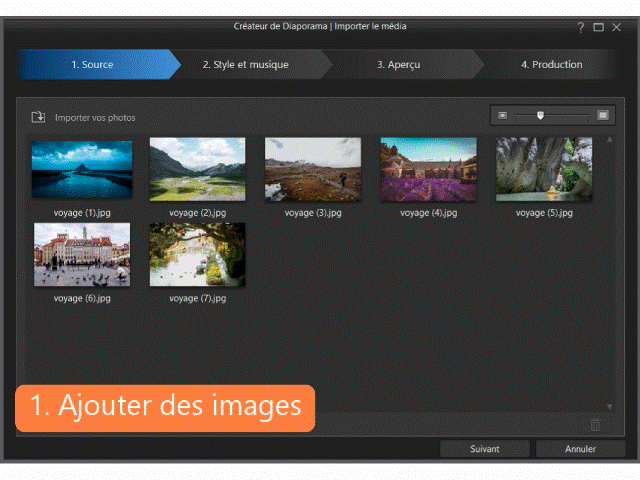Click the file name voyage (7).jpg
Image resolution: width=640 pixels, height=480 pixels.
(x=198, y=298)
